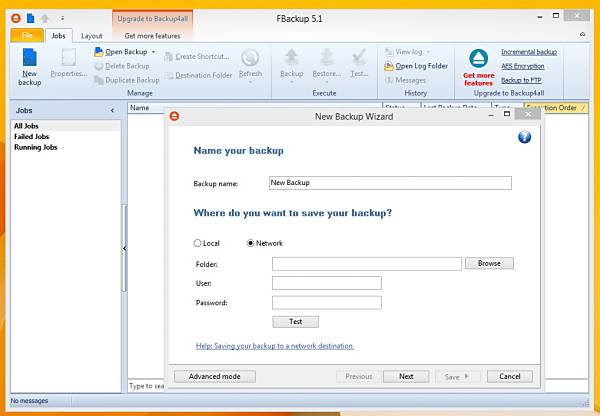Click the wizard's orange logo icon
The image size is (600, 416).
174,116
